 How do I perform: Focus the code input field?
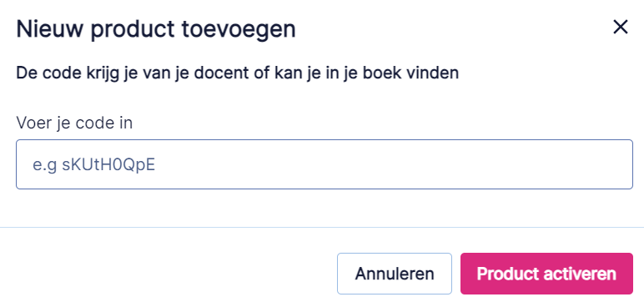pos(325,164)
